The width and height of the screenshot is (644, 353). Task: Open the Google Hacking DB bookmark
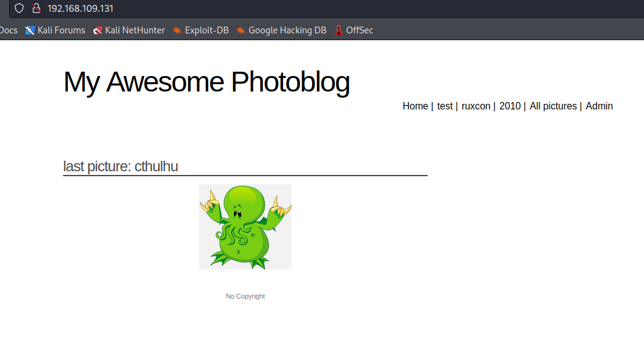[x=281, y=30]
